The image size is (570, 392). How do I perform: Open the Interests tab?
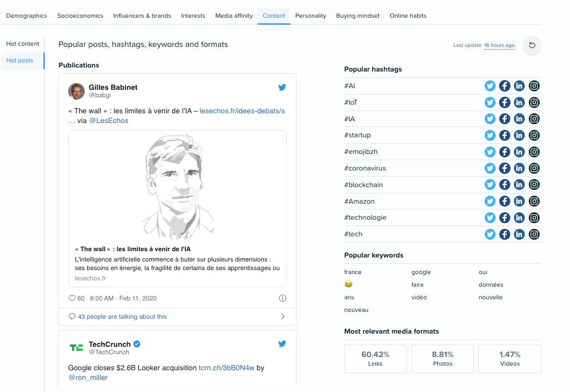coord(193,15)
